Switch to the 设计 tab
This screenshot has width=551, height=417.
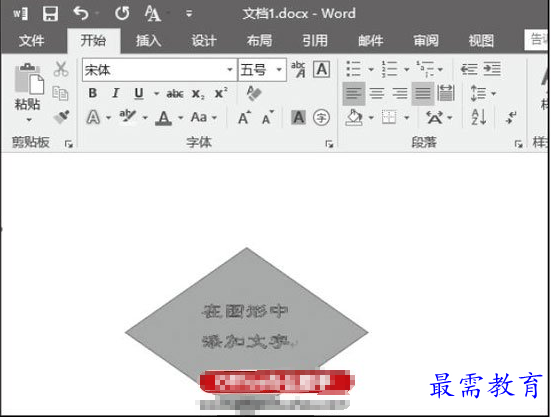tap(204, 40)
